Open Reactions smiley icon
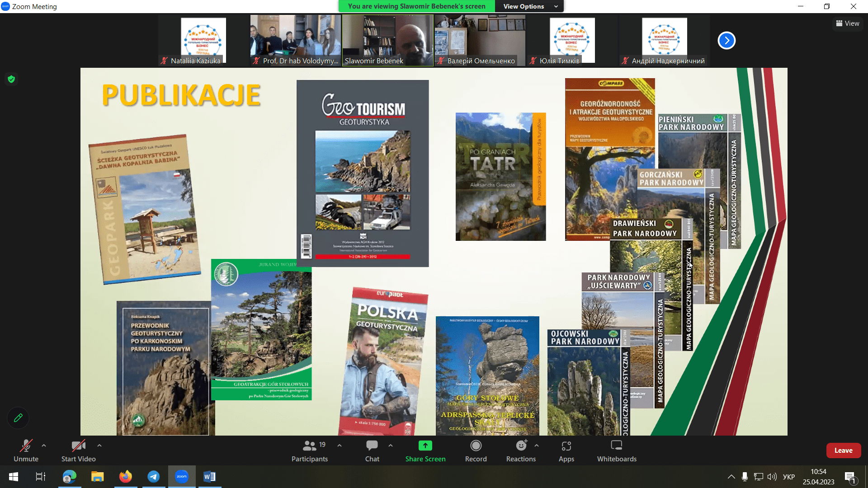This screenshot has width=868, height=488. pos(521,446)
